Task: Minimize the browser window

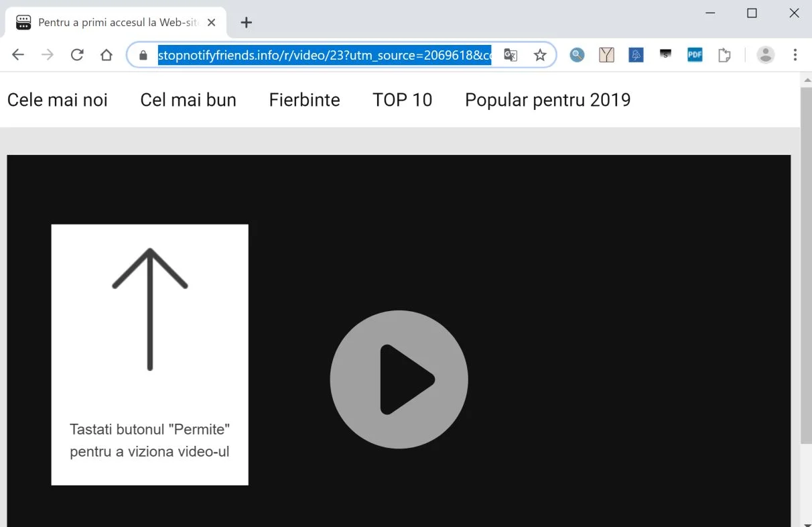Action: (710, 13)
